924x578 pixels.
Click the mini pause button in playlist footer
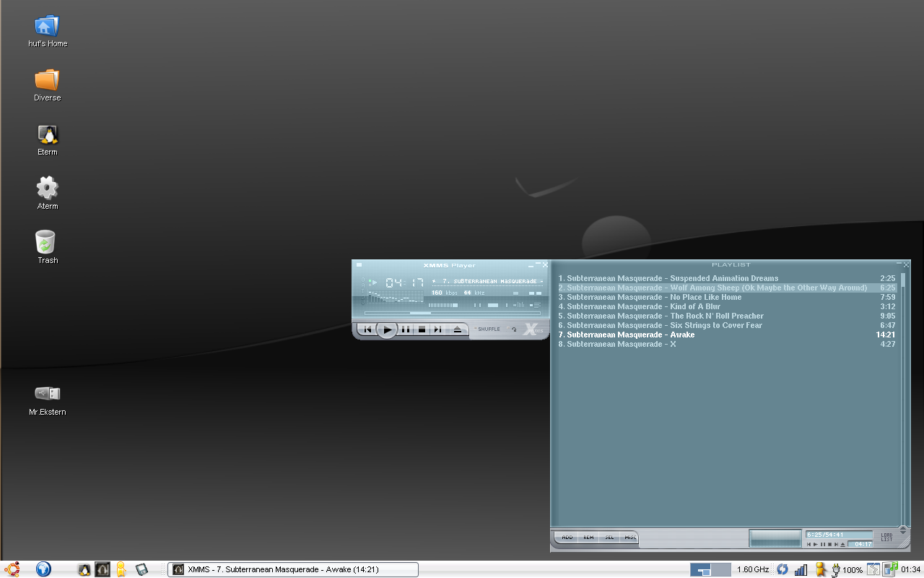click(x=823, y=544)
